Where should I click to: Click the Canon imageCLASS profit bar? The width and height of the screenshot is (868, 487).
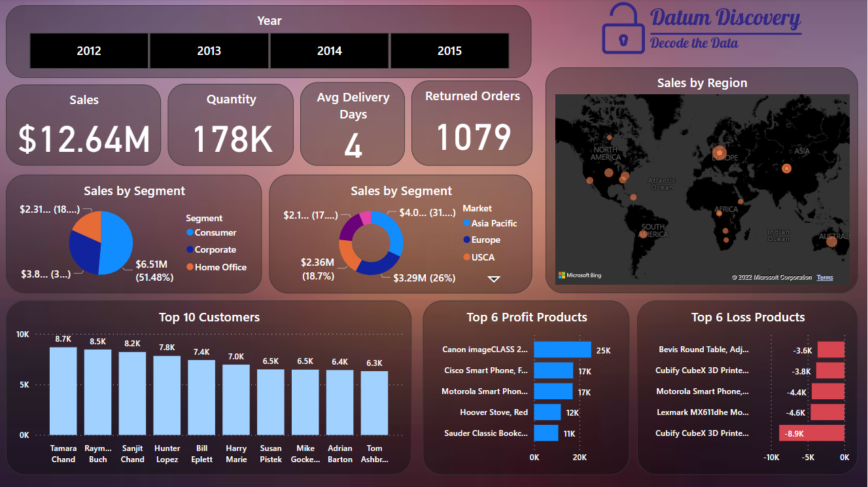[x=562, y=350]
